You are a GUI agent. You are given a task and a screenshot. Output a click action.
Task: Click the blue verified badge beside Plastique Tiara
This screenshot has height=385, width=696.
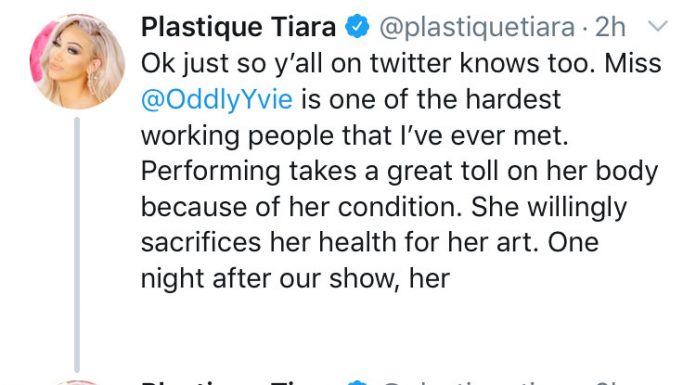point(358,27)
